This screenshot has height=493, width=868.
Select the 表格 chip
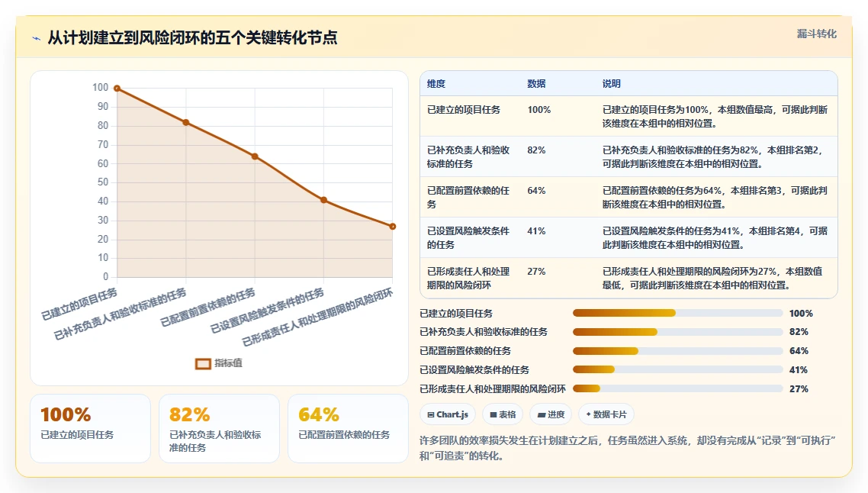(503, 414)
